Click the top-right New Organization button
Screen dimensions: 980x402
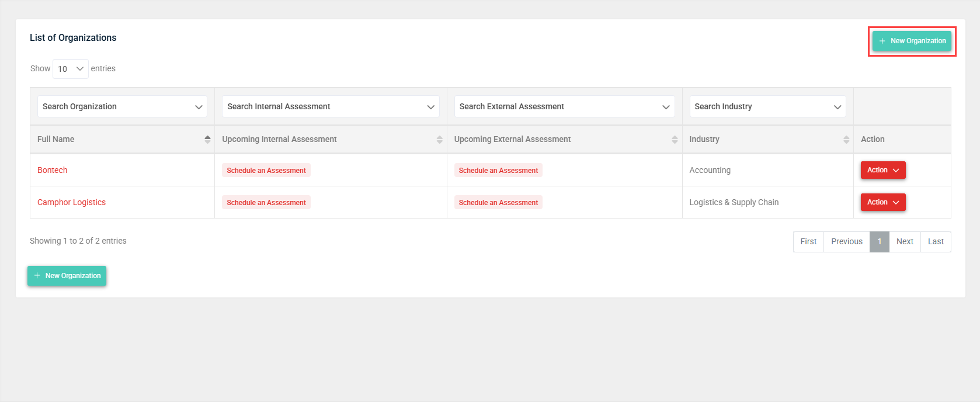click(912, 41)
